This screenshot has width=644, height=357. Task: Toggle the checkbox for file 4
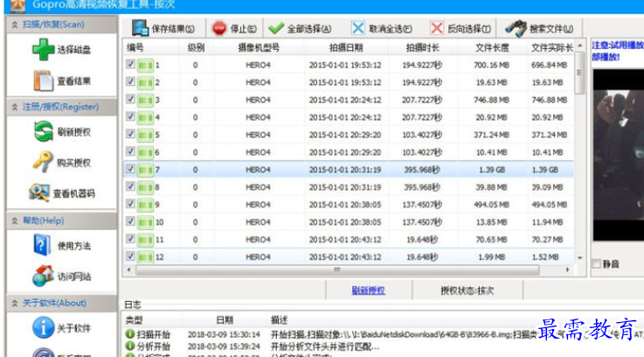[x=130, y=116]
